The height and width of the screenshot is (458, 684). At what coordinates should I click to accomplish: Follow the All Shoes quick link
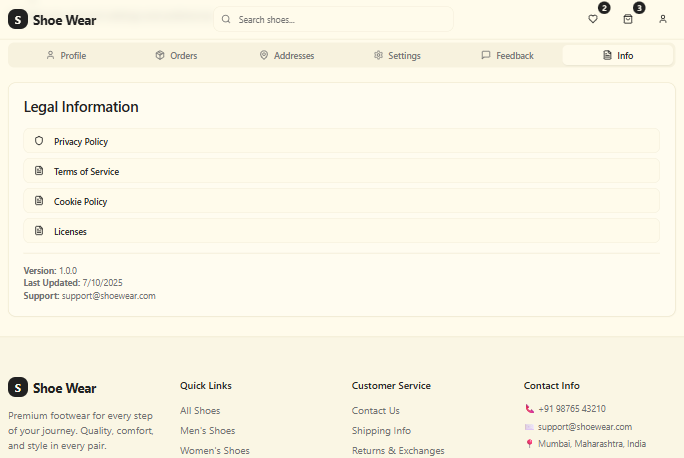(200, 410)
